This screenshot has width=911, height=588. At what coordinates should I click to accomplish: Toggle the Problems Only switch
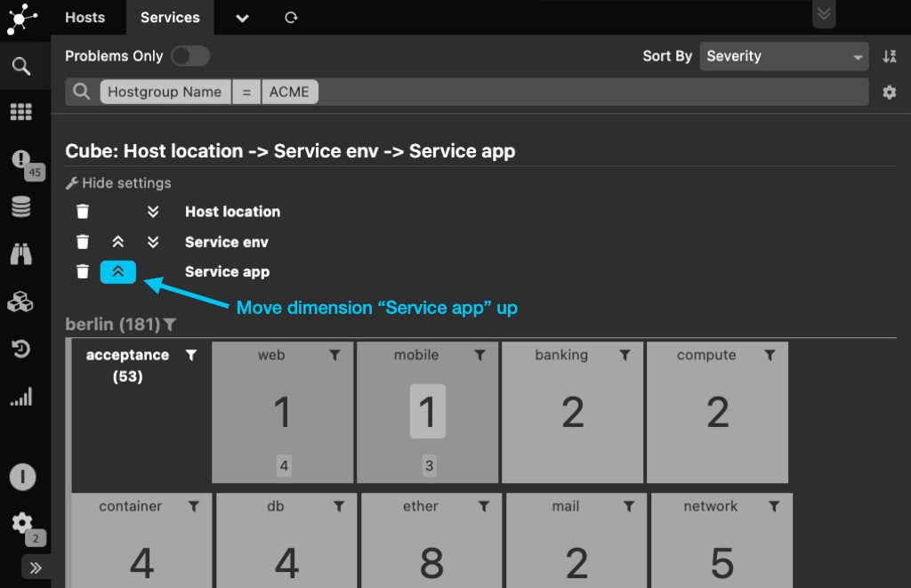pos(190,56)
